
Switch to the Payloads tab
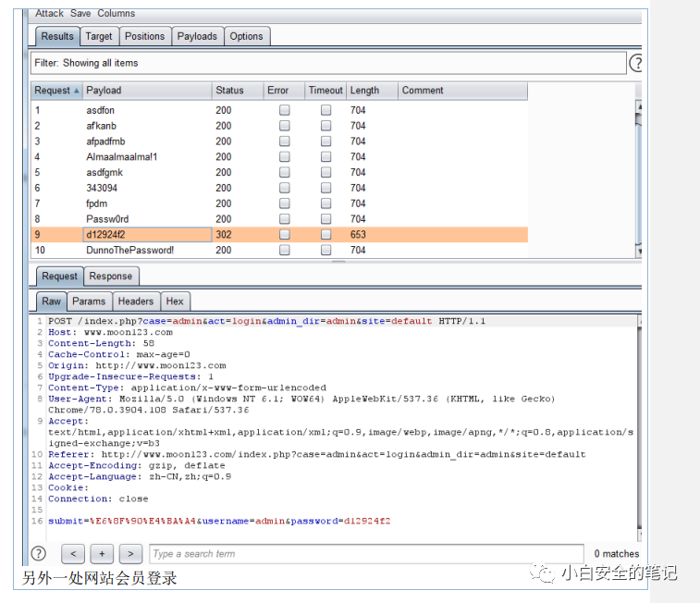[197, 36]
